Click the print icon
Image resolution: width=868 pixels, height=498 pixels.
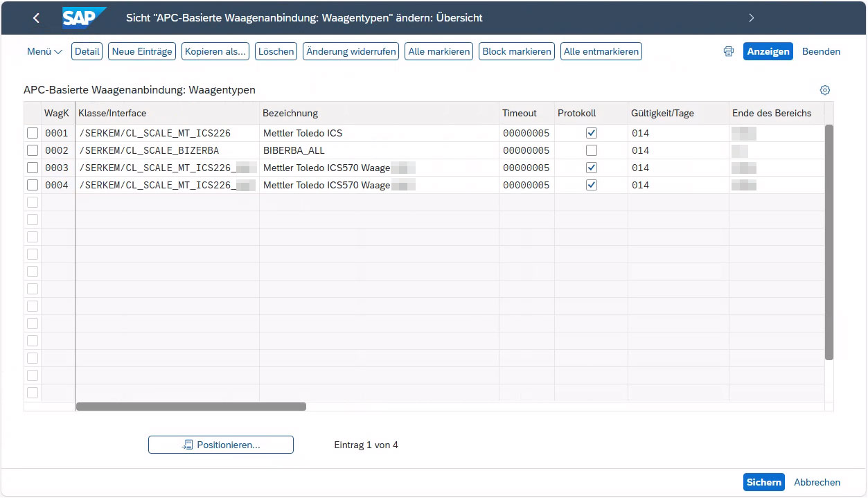pos(728,52)
